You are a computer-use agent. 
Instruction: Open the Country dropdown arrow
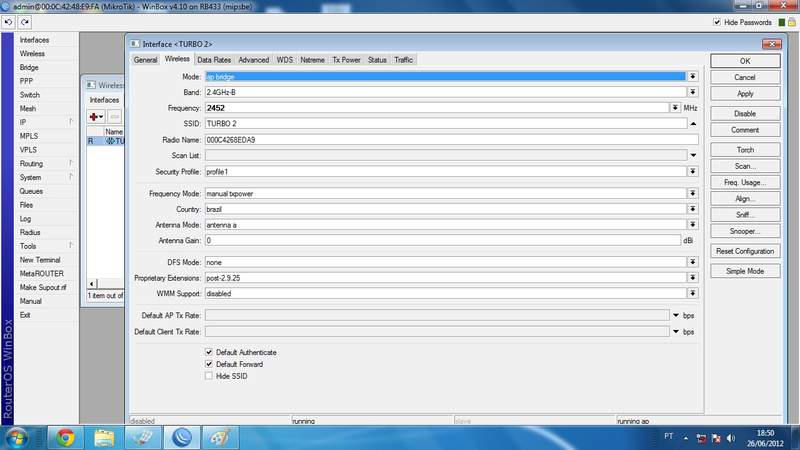692,209
